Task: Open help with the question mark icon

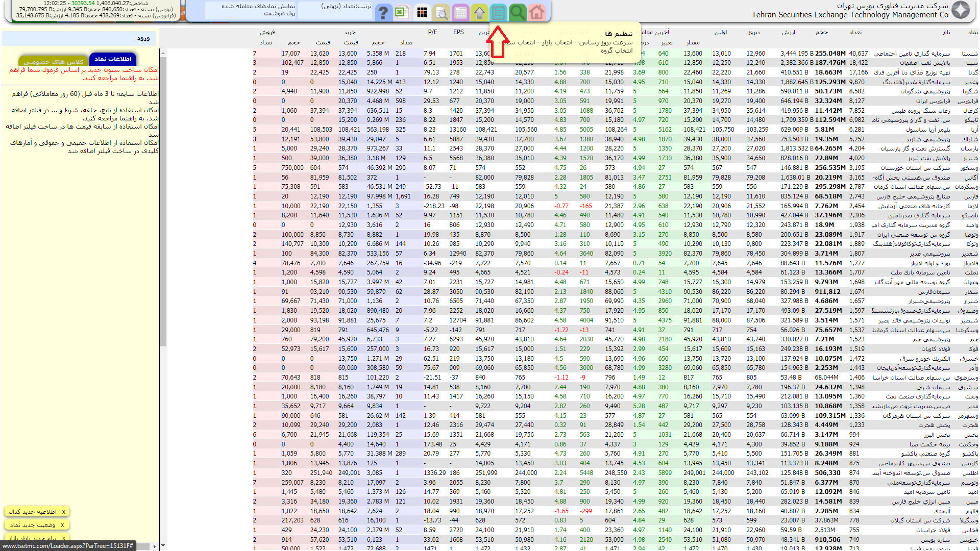Action: tap(383, 12)
